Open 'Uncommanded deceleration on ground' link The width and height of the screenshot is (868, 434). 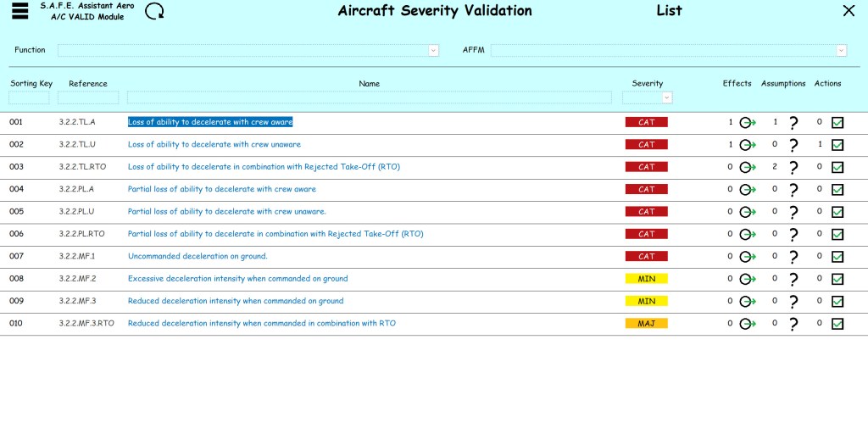(x=198, y=256)
